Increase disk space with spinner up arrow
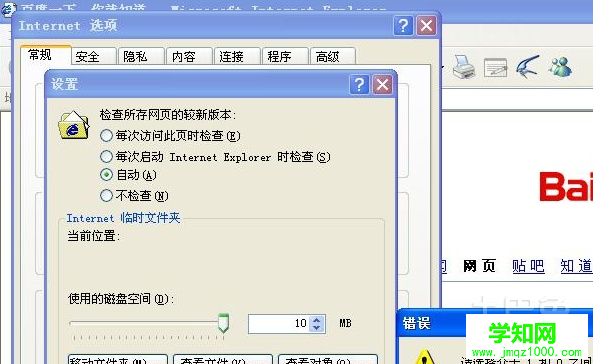The height and width of the screenshot is (364, 593). [317, 320]
